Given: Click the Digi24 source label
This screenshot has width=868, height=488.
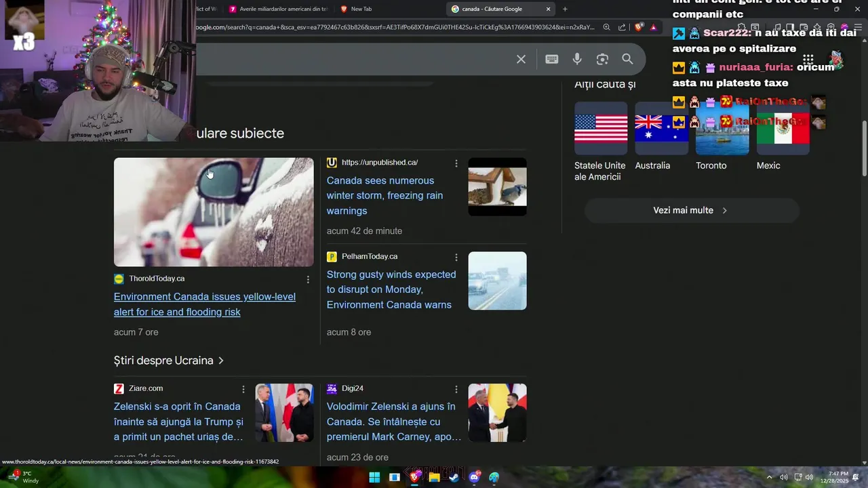Looking at the screenshot, I should 353,388.
